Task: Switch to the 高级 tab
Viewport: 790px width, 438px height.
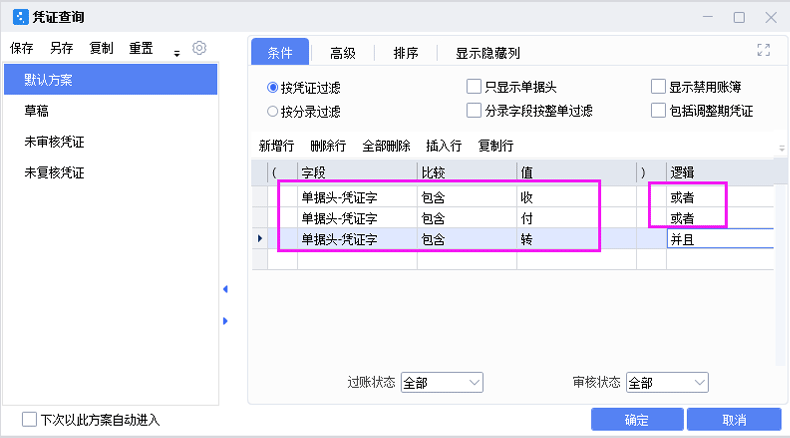Action: 343,53
